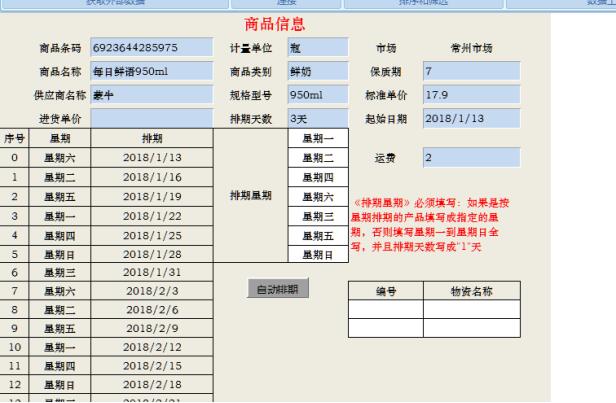
Task: Select the 起始日期 field with 2018/1/13
Action: (x=470, y=119)
